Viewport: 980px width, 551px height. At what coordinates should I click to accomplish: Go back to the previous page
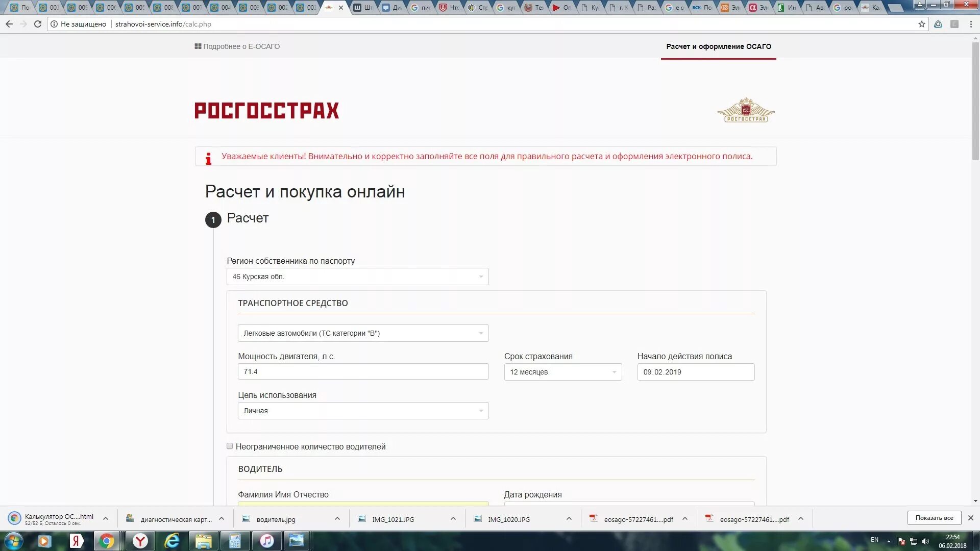[x=9, y=24]
